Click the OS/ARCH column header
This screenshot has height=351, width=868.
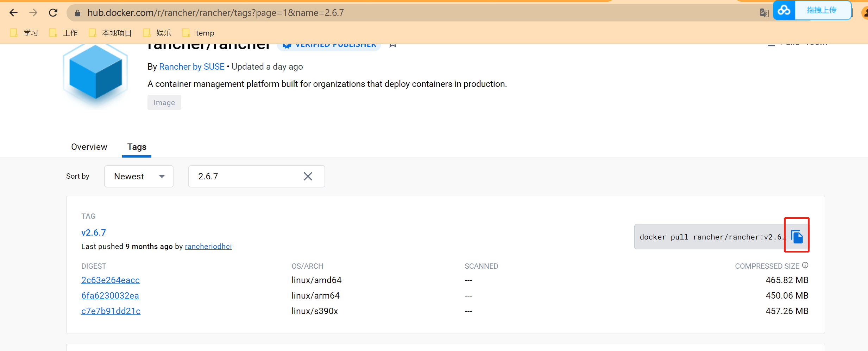307,266
